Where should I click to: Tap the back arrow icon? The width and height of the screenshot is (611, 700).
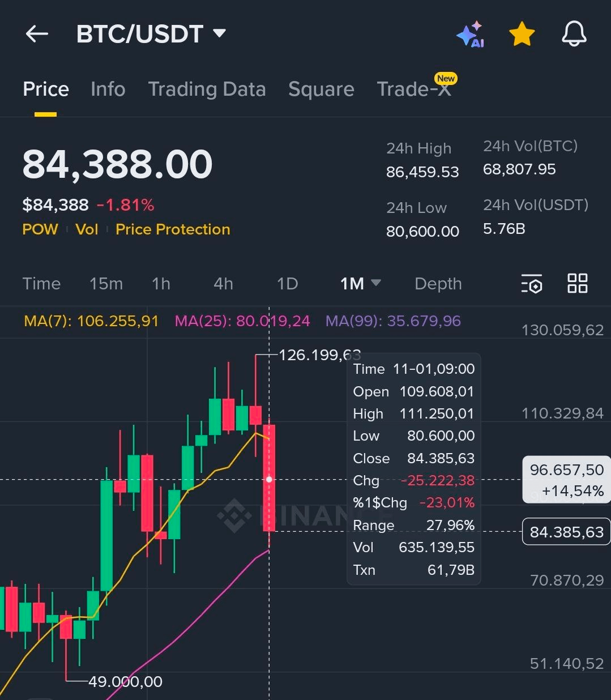(x=37, y=34)
